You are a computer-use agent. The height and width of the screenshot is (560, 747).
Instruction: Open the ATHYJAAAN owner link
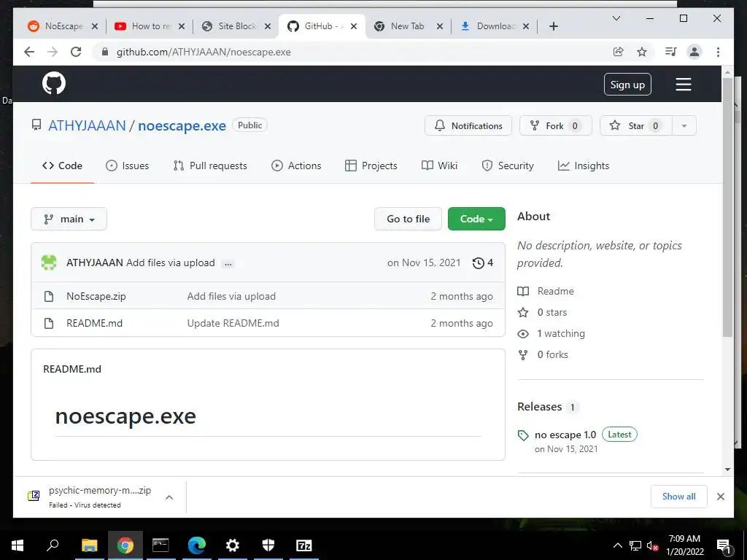click(x=88, y=125)
